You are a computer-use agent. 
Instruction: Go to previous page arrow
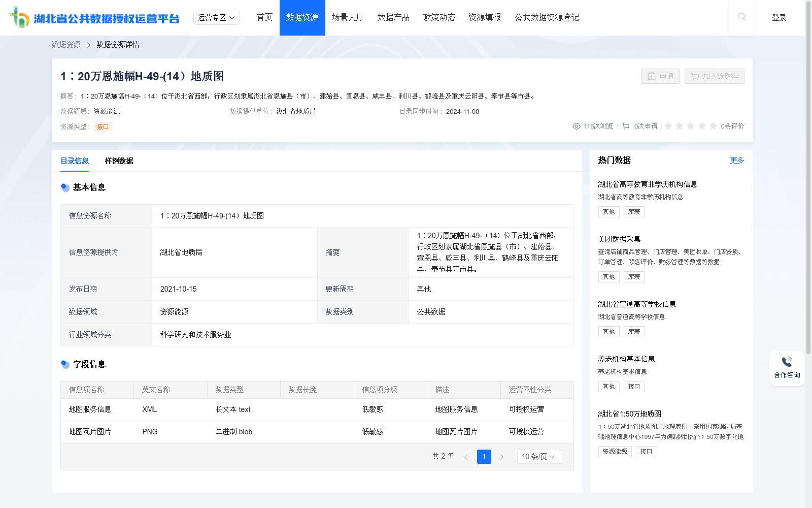tap(466, 457)
